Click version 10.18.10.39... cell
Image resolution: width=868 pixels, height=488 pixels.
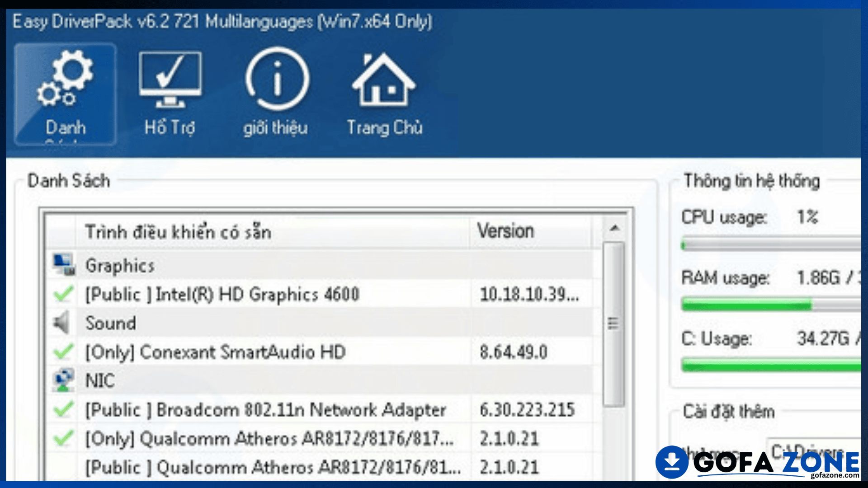pyautogui.click(x=529, y=295)
